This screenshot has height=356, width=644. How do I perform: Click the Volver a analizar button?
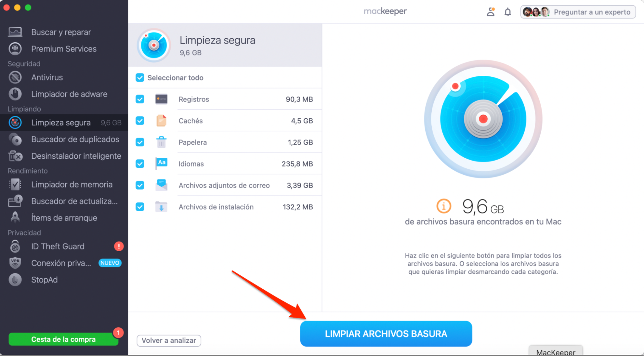(x=169, y=341)
